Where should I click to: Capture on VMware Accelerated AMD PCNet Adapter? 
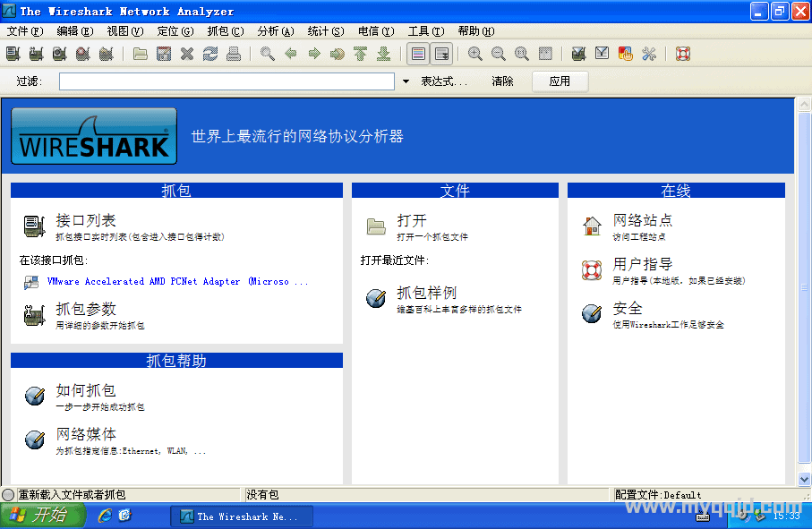(x=177, y=282)
